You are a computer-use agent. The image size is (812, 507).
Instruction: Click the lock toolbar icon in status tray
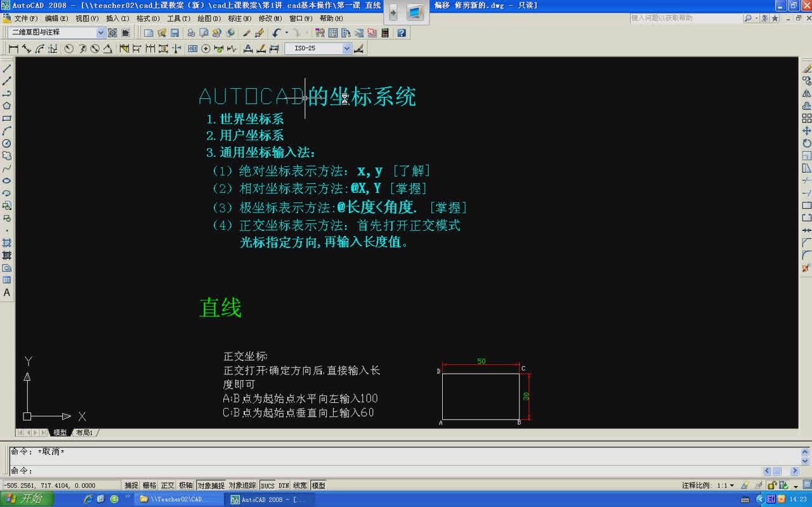(x=772, y=485)
